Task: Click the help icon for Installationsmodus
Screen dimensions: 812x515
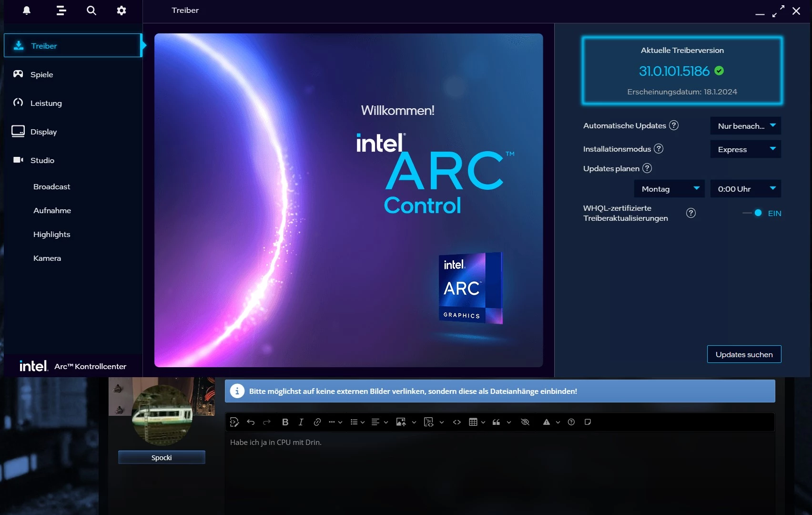Action: point(659,149)
